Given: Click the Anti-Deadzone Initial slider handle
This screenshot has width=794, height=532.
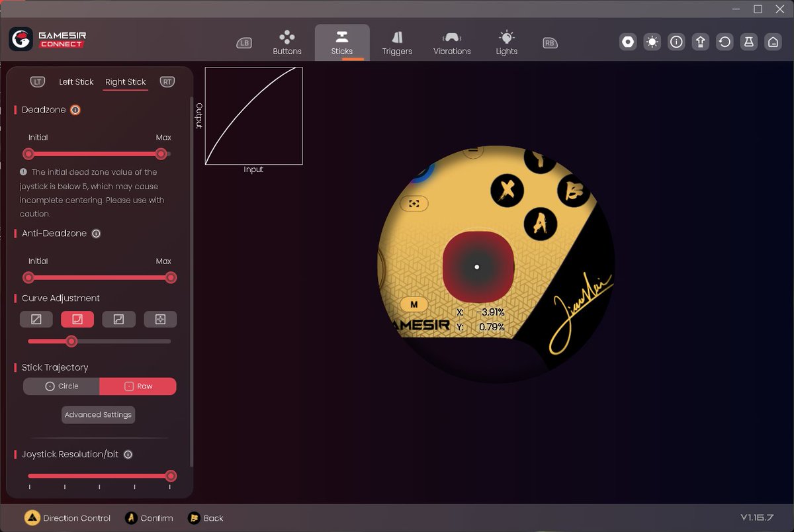Looking at the screenshot, I should [28, 277].
